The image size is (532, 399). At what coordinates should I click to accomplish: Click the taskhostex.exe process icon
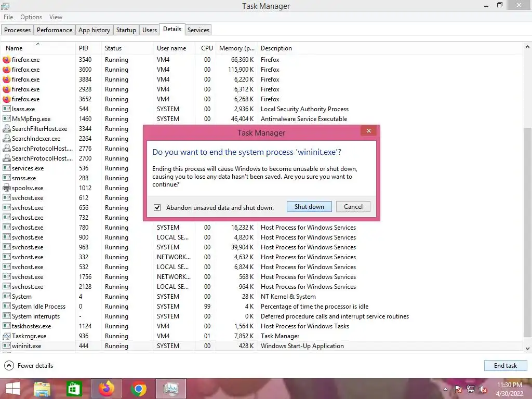(x=6, y=326)
